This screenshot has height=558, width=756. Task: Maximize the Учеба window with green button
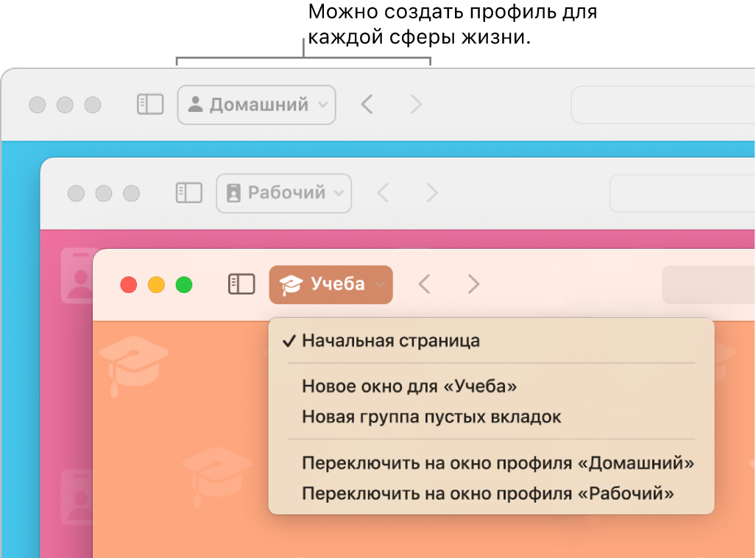pos(184,285)
